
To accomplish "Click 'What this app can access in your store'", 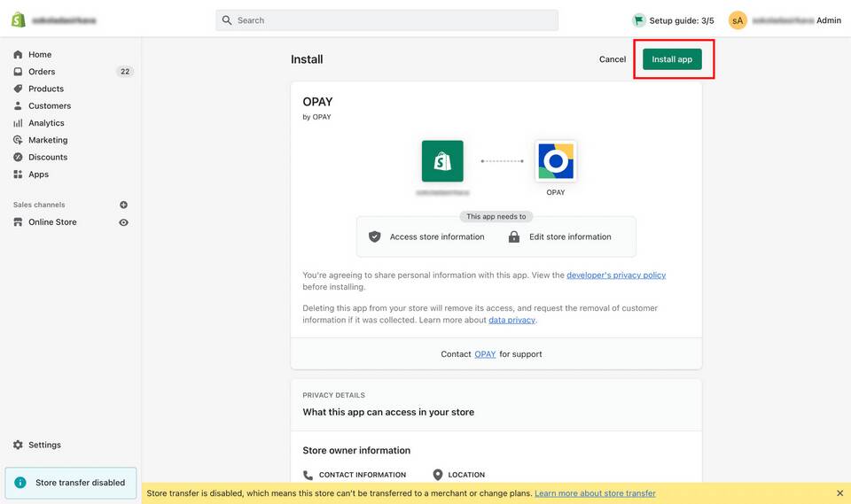I will tap(388, 412).
